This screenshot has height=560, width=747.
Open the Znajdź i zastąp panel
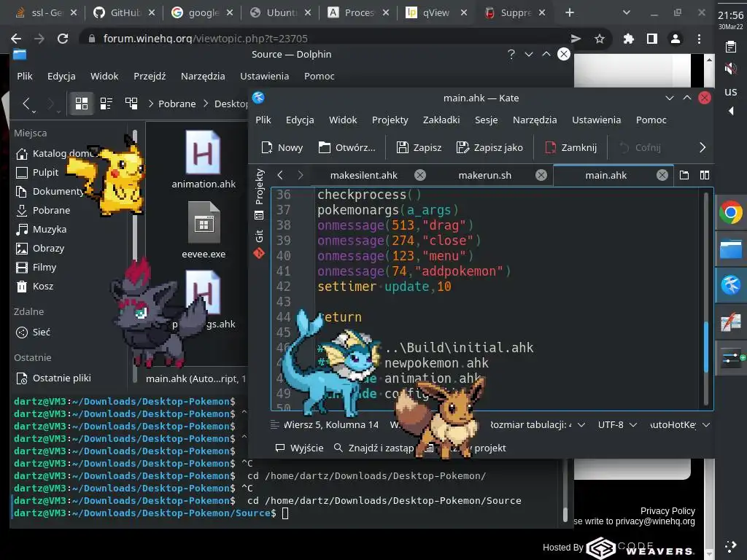click(374, 448)
